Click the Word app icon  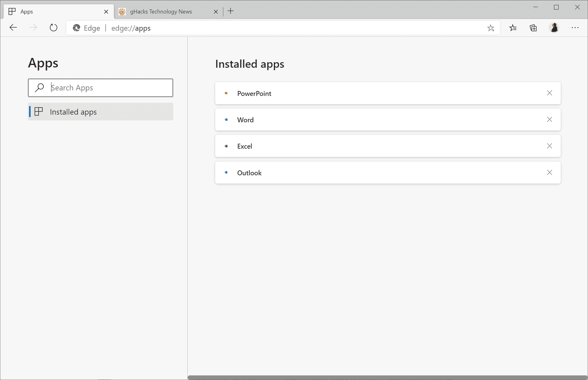[x=226, y=120]
